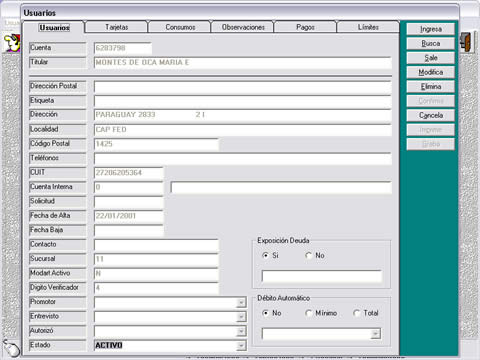Click the Dirección field showing PARAGUAY 2833
Image resolution: width=480 pixels, height=360 pixels.
243,115
